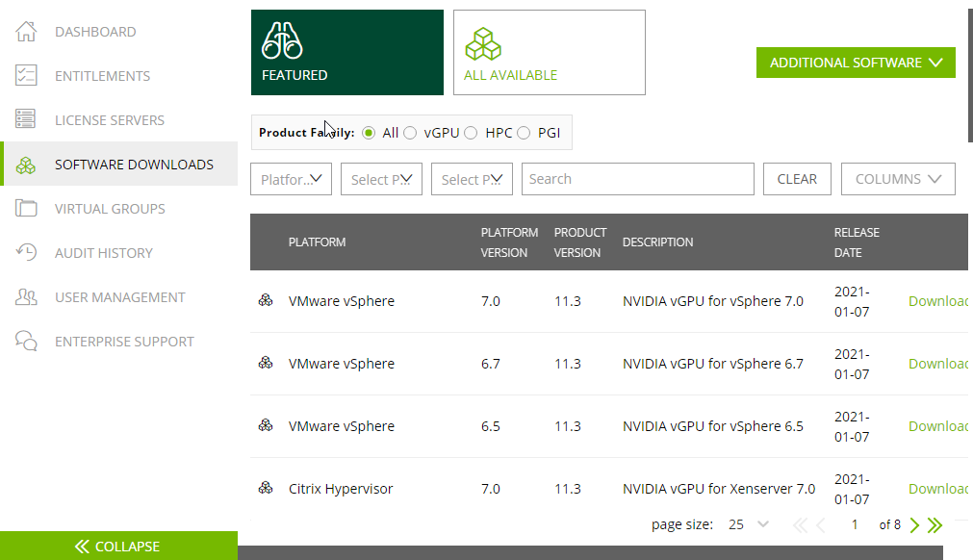The height and width of the screenshot is (560, 973).
Task: Switch to the Featured tab
Action: tap(347, 52)
